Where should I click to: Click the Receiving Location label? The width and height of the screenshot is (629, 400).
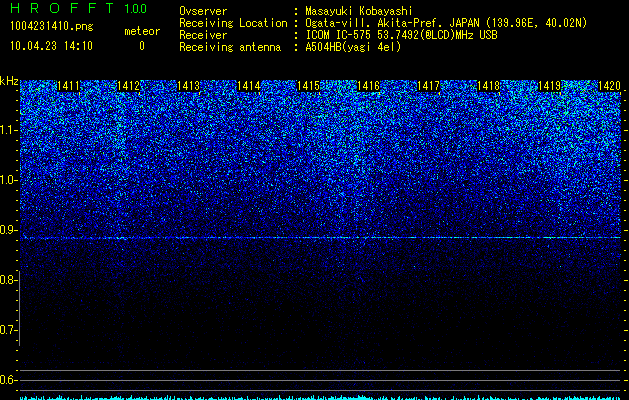tap(233, 23)
